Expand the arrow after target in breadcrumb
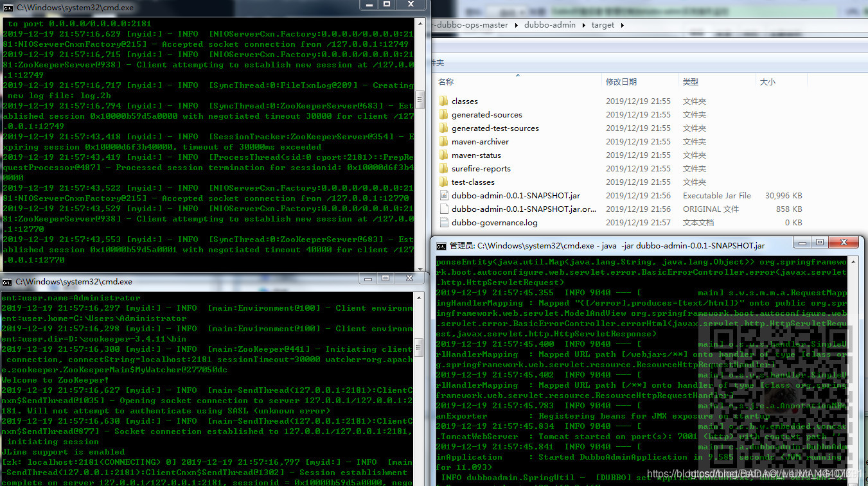Image resolution: width=868 pixels, height=486 pixels. tap(623, 25)
